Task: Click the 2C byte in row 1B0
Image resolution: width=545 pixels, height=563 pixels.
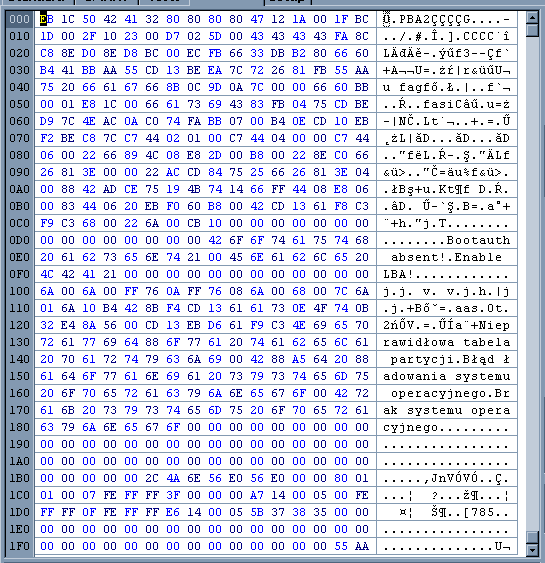Action: 152,478
